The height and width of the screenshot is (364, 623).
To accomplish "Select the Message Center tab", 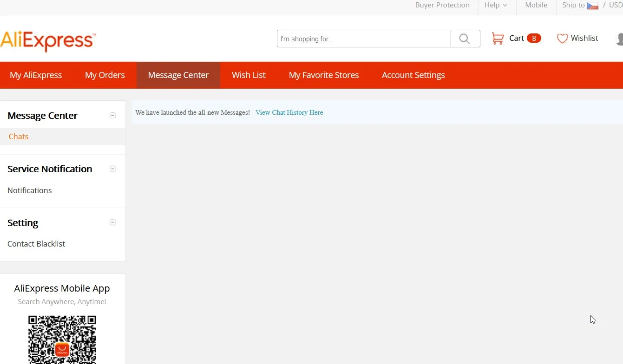I will click(178, 75).
